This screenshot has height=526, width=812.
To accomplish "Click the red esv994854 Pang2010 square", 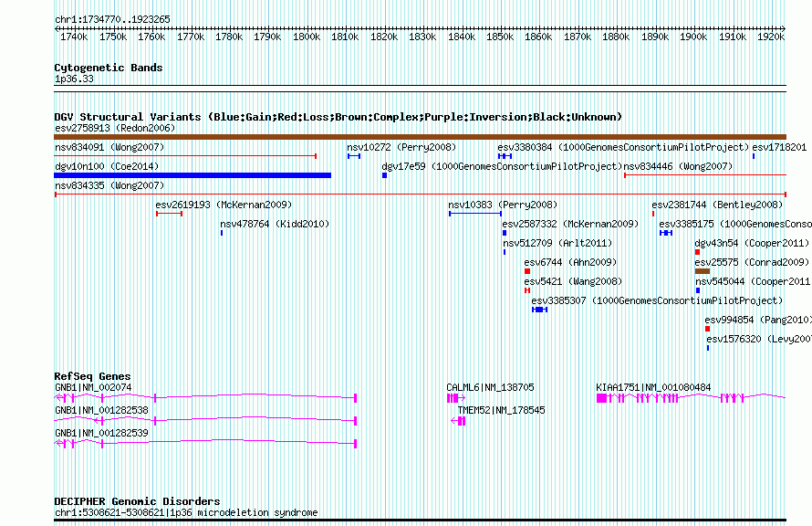I will click(x=707, y=329).
